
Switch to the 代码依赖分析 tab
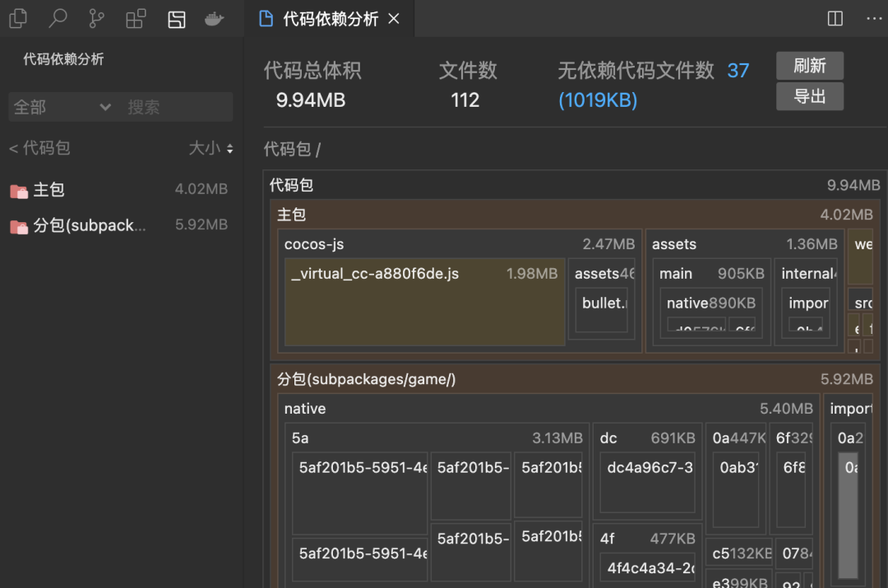(x=330, y=19)
